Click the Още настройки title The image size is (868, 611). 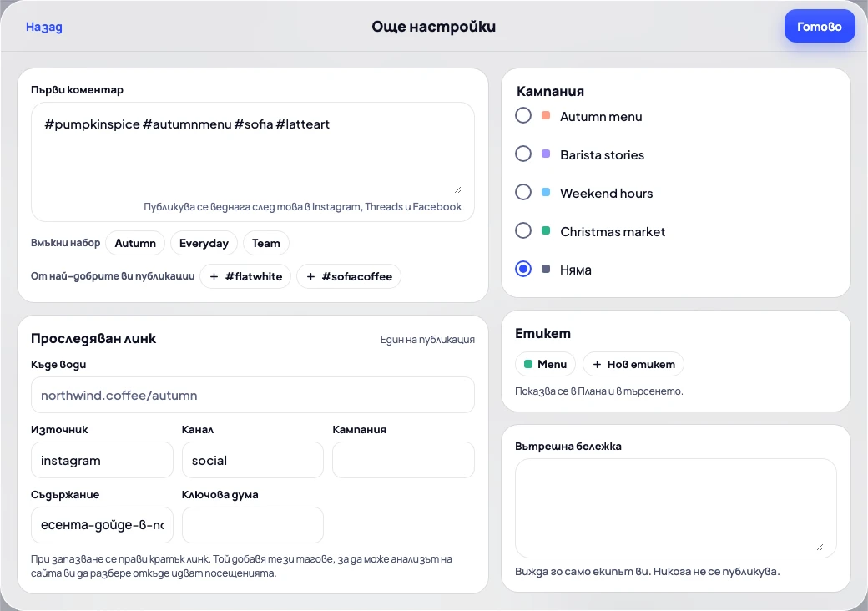tap(433, 27)
